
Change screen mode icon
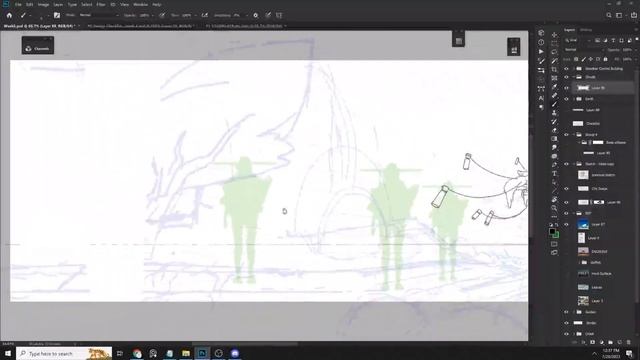pos(554,253)
